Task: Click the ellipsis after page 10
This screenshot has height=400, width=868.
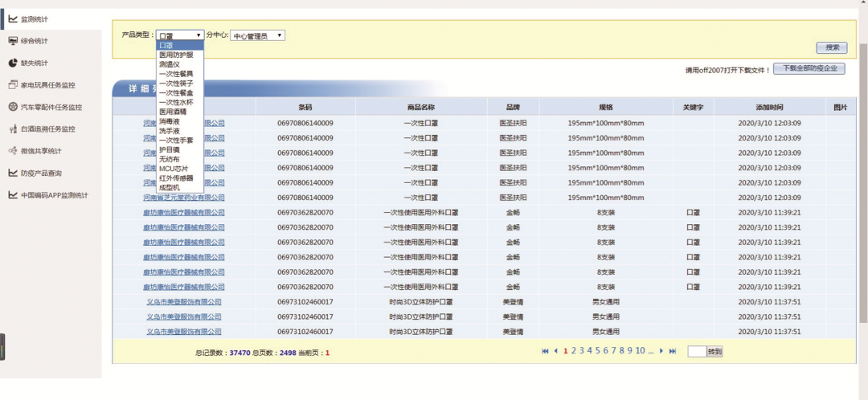Action: coord(651,351)
